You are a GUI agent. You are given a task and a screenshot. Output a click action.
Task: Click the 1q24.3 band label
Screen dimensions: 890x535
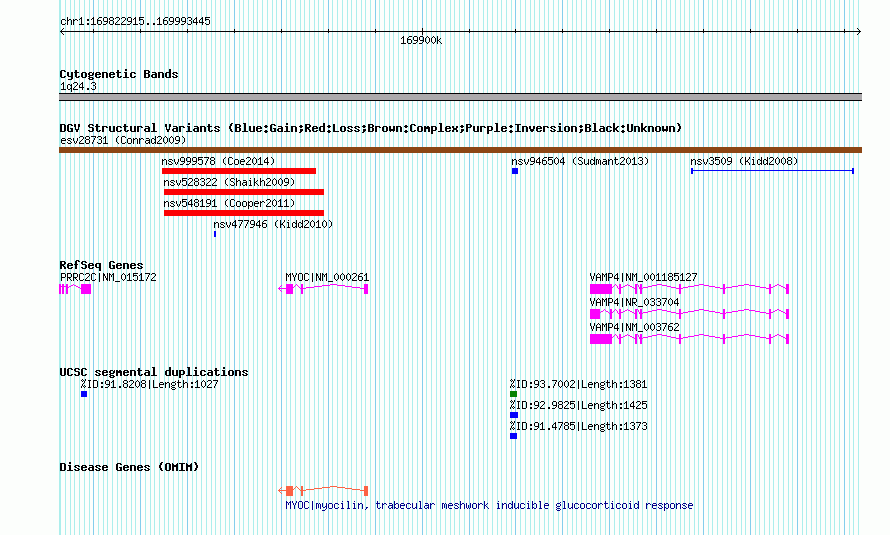tap(78, 86)
